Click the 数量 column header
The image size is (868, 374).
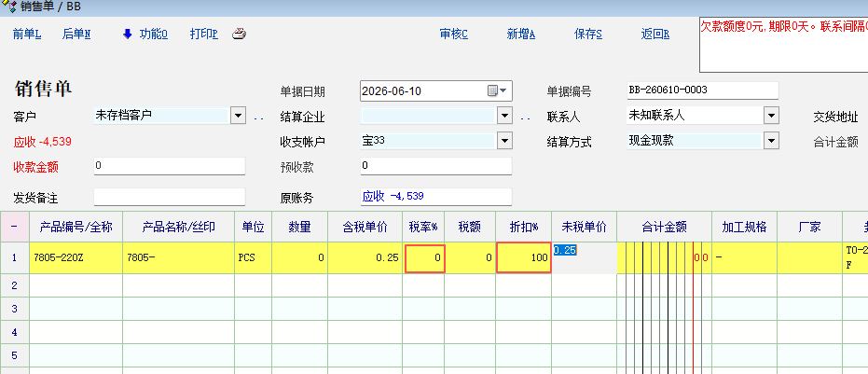coord(299,227)
